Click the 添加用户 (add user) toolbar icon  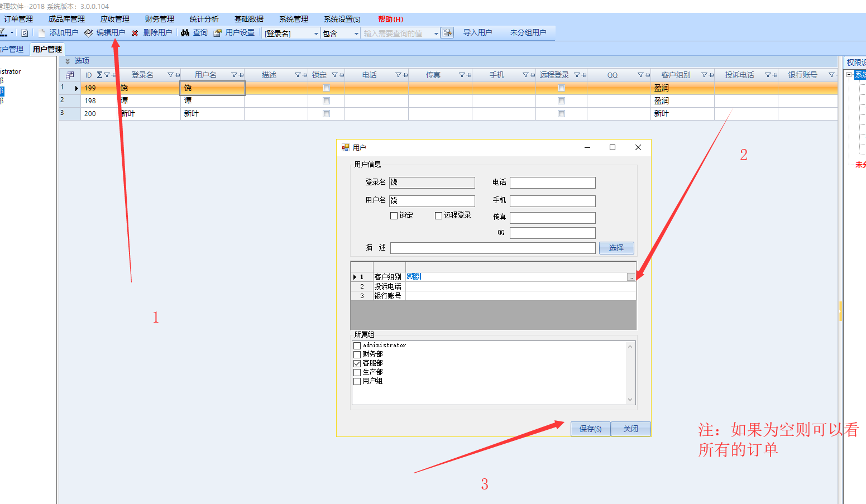42,33
